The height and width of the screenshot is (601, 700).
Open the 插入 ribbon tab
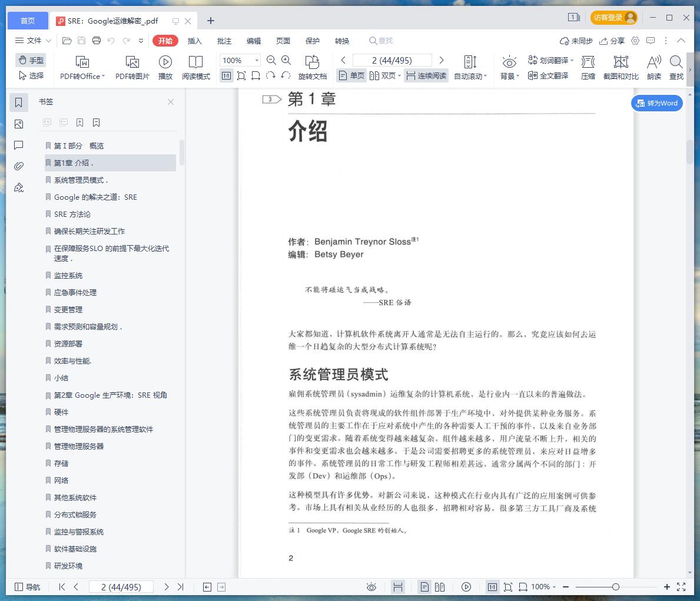(195, 41)
